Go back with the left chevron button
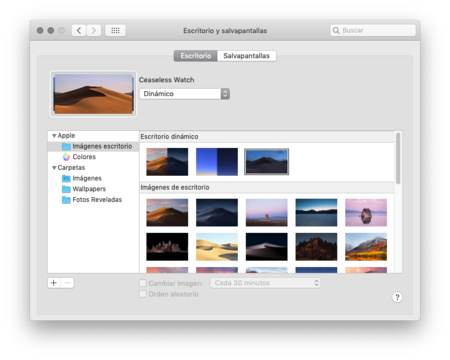This screenshot has height=360, width=450. (x=79, y=31)
